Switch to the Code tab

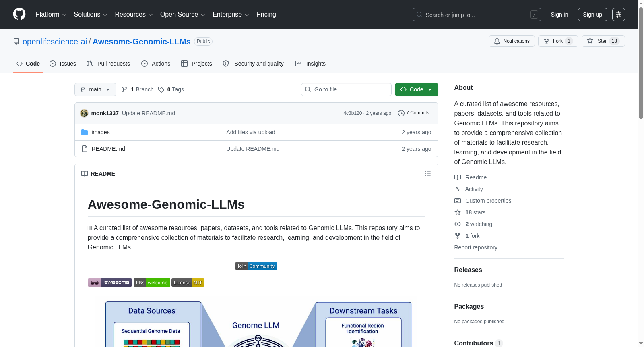(x=28, y=64)
